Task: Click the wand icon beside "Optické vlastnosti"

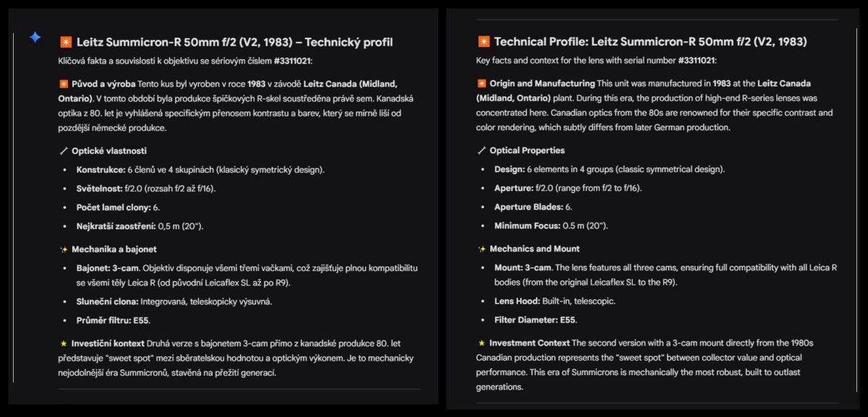Action: click(63, 151)
